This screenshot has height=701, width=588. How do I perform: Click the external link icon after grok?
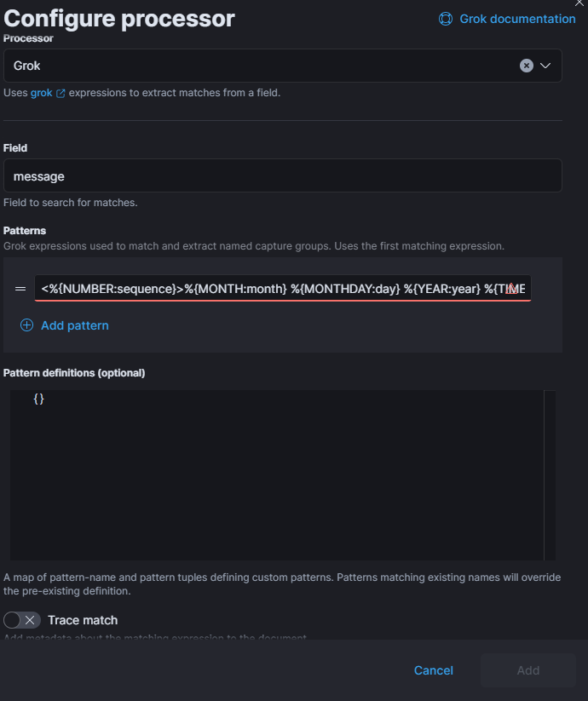click(x=61, y=93)
